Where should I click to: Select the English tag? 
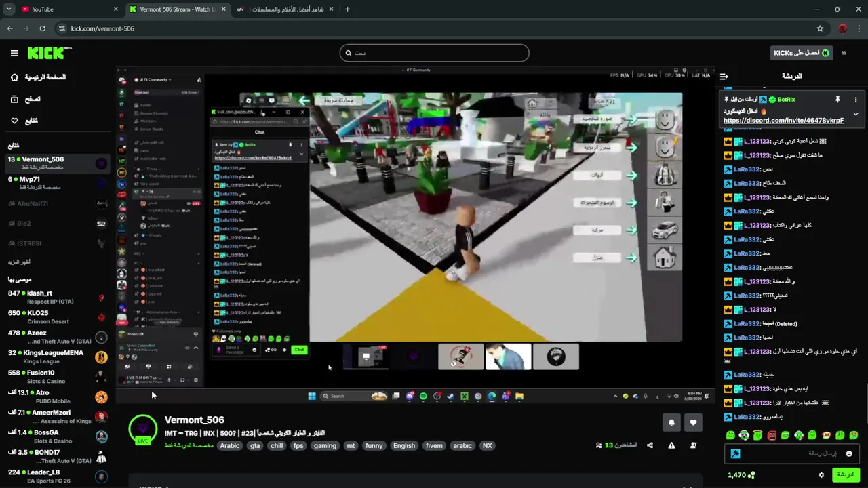404,445
